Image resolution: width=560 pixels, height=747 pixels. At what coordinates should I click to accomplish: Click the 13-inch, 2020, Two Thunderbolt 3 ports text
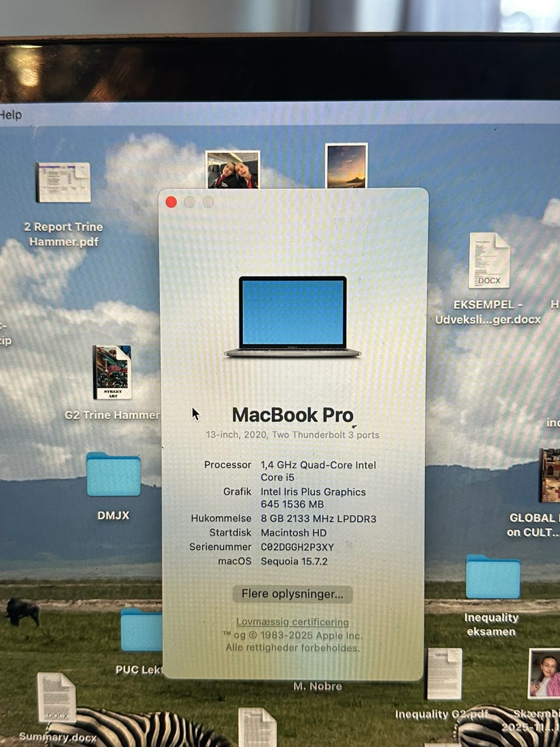(292, 435)
